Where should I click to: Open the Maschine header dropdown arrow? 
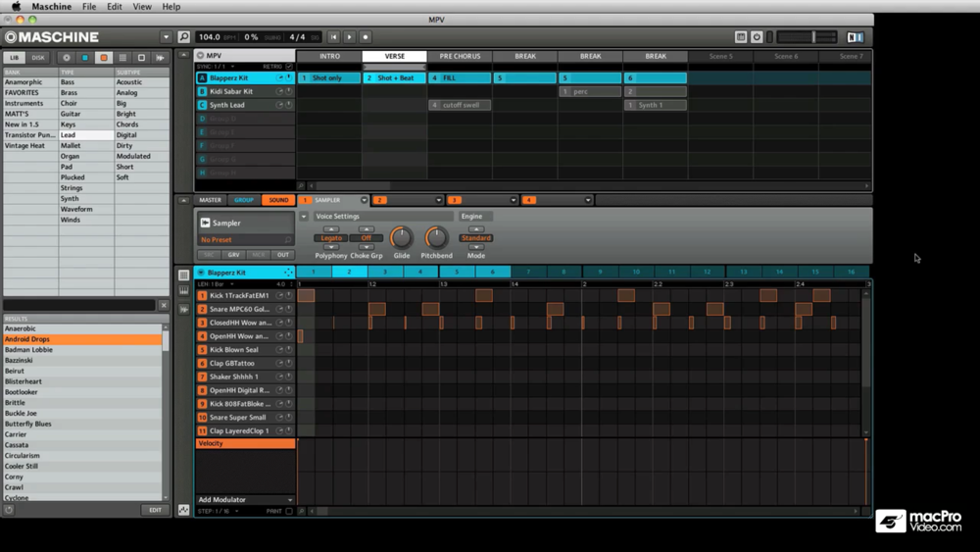click(166, 37)
